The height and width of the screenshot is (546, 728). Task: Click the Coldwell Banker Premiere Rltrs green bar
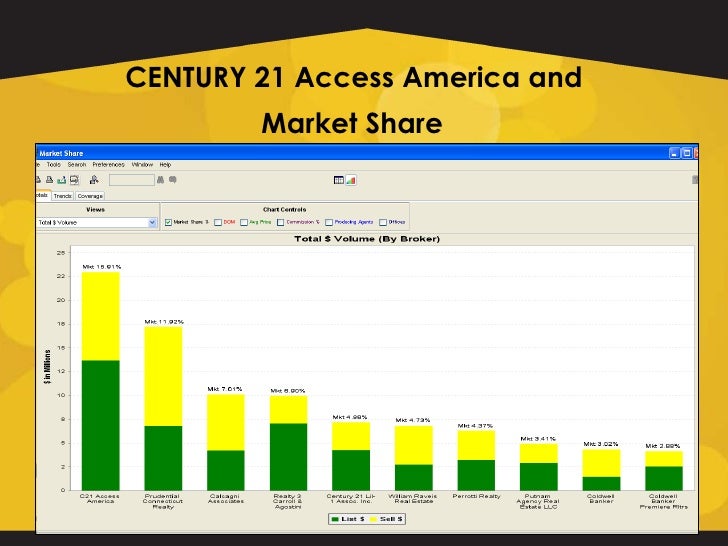[664, 478]
